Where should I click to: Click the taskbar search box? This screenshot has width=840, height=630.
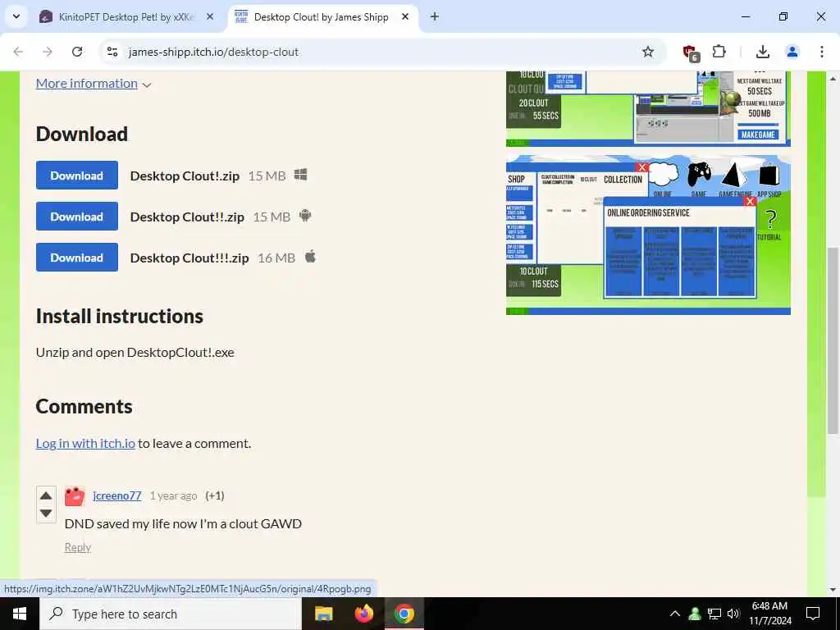click(x=171, y=614)
